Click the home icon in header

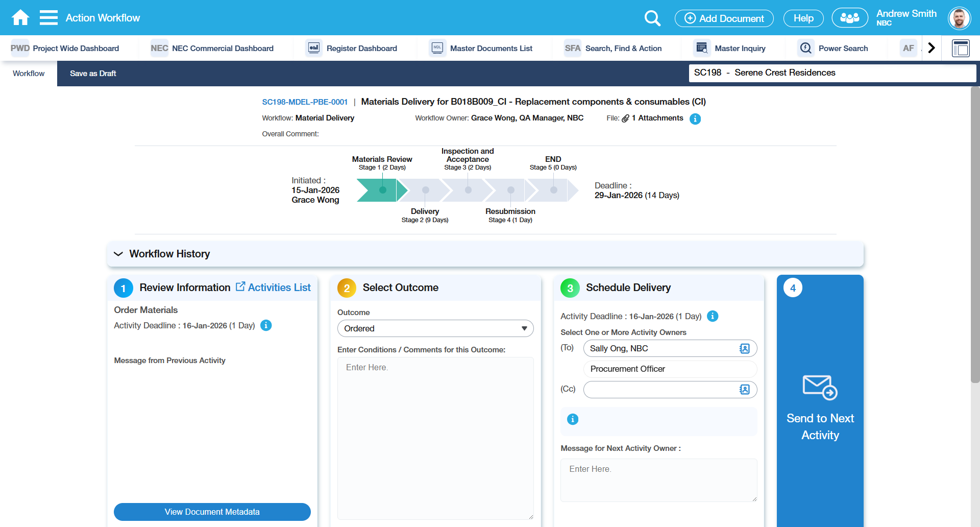(x=20, y=18)
